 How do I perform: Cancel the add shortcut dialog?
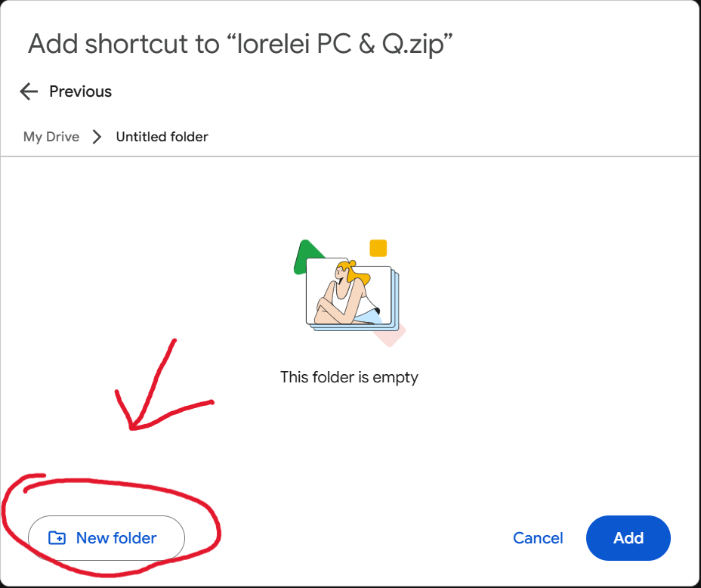click(538, 538)
